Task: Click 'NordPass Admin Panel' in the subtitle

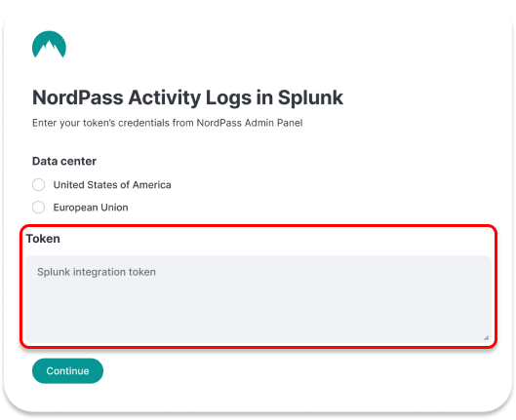Action: click(x=250, y=123)
